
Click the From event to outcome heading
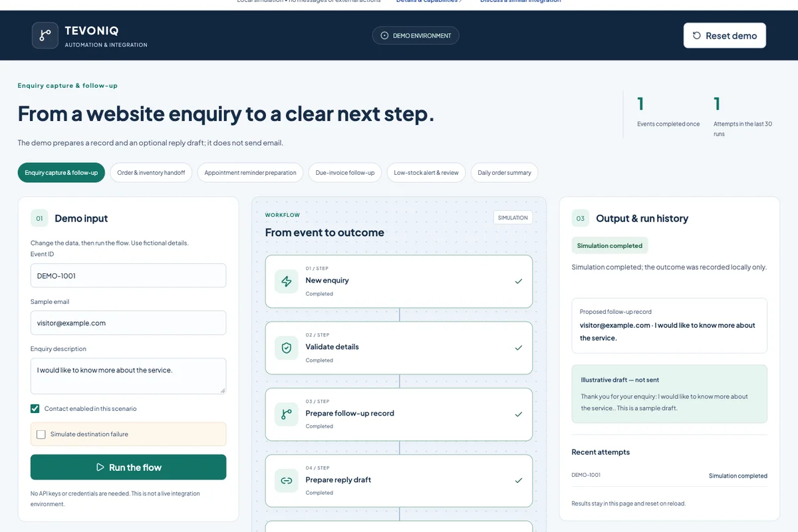tap(325, 233)
